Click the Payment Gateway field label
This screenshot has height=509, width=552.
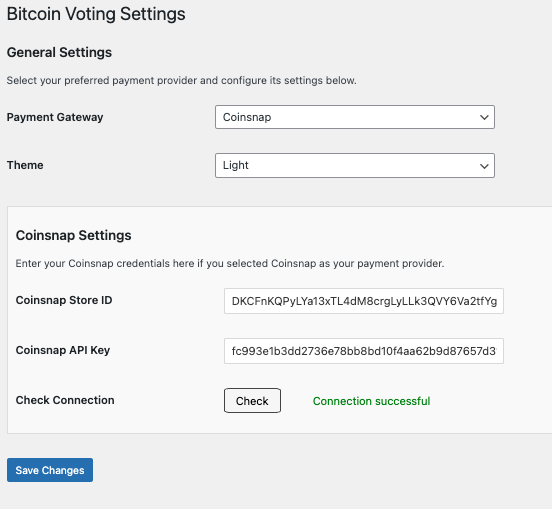click(55, 117)
